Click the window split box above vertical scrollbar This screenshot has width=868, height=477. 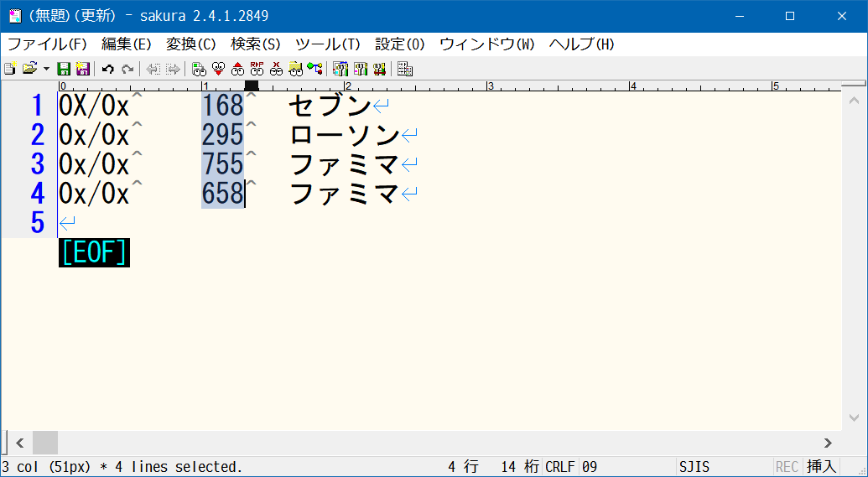854,85
